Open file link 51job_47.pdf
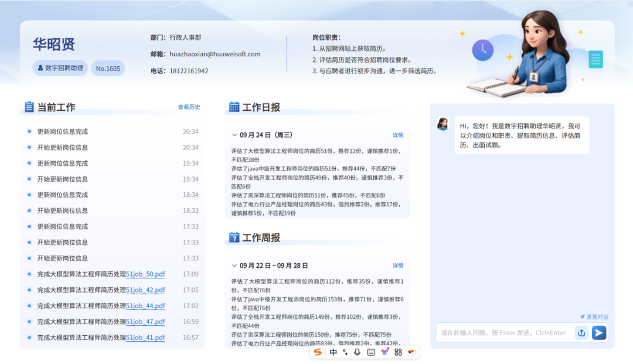Image resolution: width=633 pixels, height=364 pixels. coord(145,322)
